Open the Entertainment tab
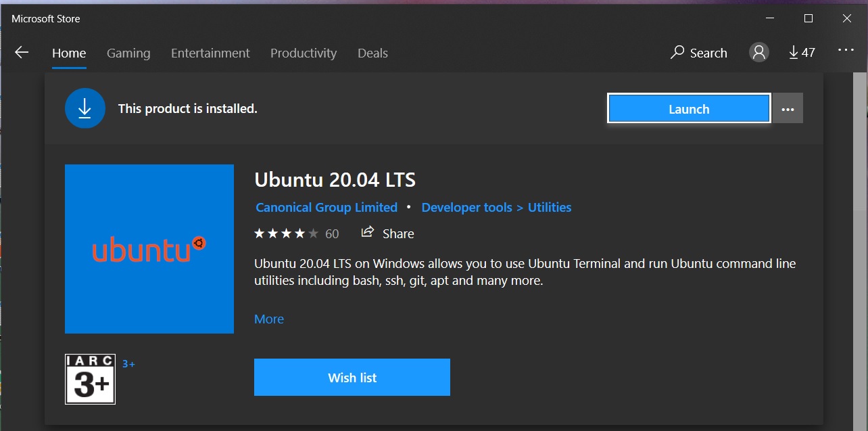 point(210,53)
